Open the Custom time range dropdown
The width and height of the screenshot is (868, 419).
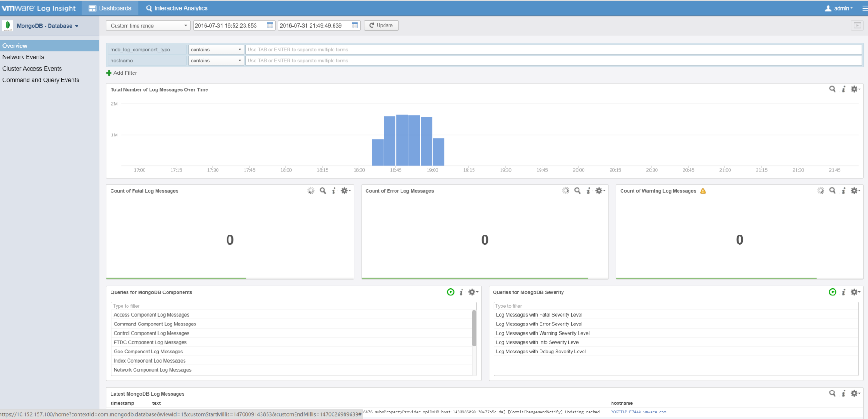click(148, 26)
